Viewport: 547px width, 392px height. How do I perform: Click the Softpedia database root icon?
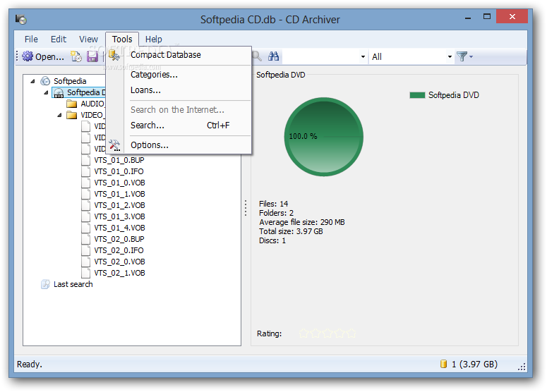coord(45,81)
